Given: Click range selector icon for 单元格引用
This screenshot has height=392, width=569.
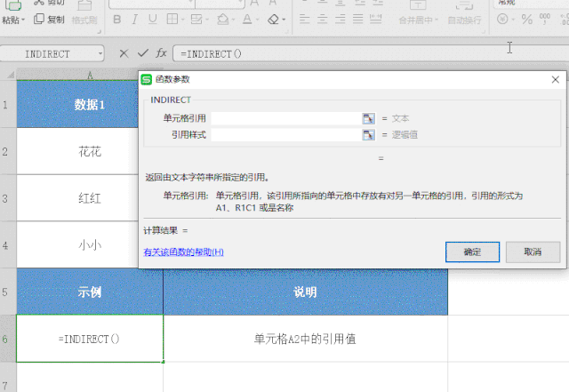Looking at the screenshot, I should tap(369, 118).
